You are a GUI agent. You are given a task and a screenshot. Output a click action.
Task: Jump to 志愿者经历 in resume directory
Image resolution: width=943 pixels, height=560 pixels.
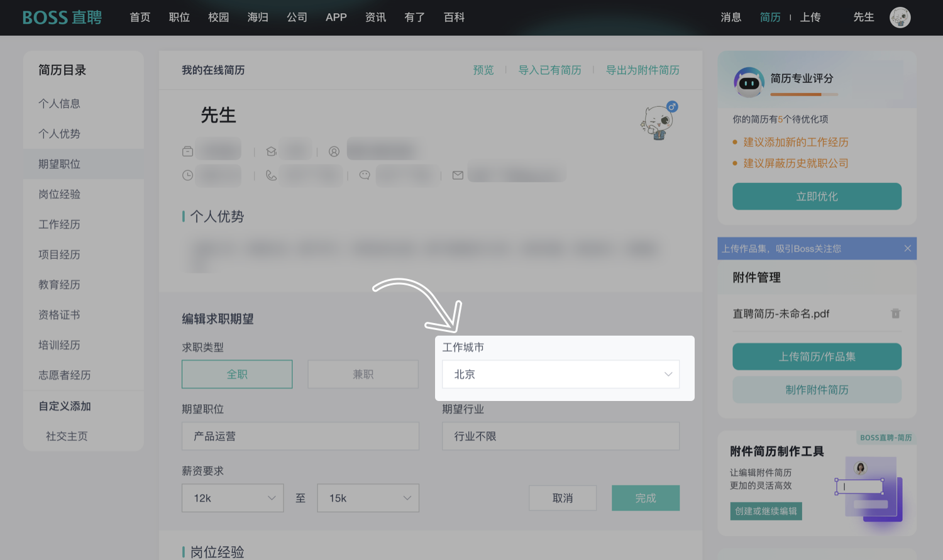[x=65, y=375]
